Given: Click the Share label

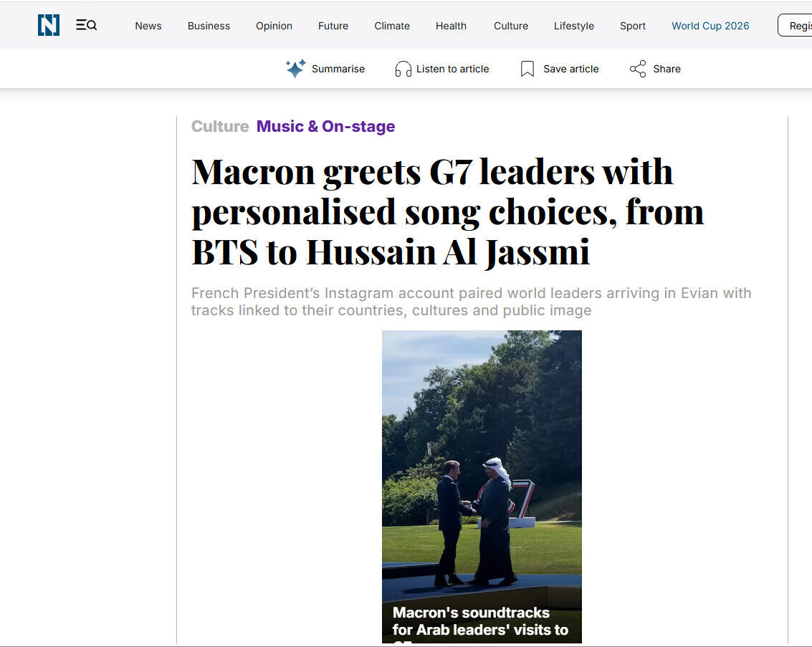Looking at the screenshot, I should [x=667, y=69].
